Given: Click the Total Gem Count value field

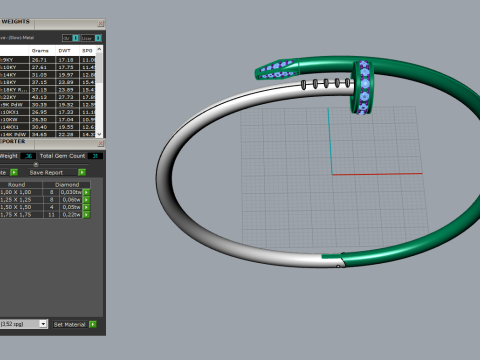Looking at the screenshot, I should click(95, 156).
